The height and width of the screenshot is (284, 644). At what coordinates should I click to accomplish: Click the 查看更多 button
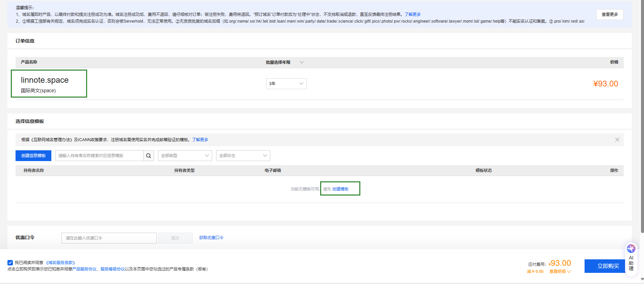pyautogui.click(x=610, y=15)
